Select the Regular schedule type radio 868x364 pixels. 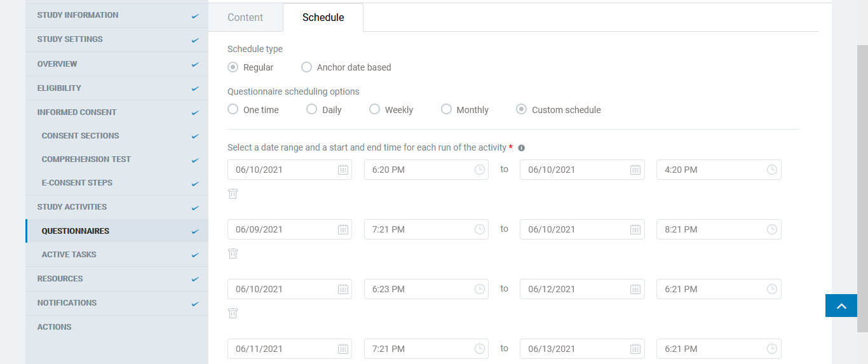point(233,67)
